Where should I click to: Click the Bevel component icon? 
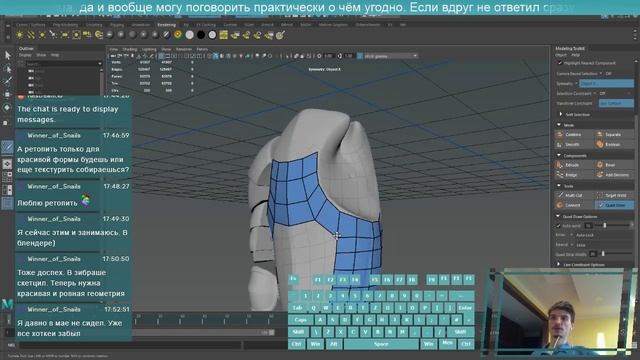click(600, 165)
